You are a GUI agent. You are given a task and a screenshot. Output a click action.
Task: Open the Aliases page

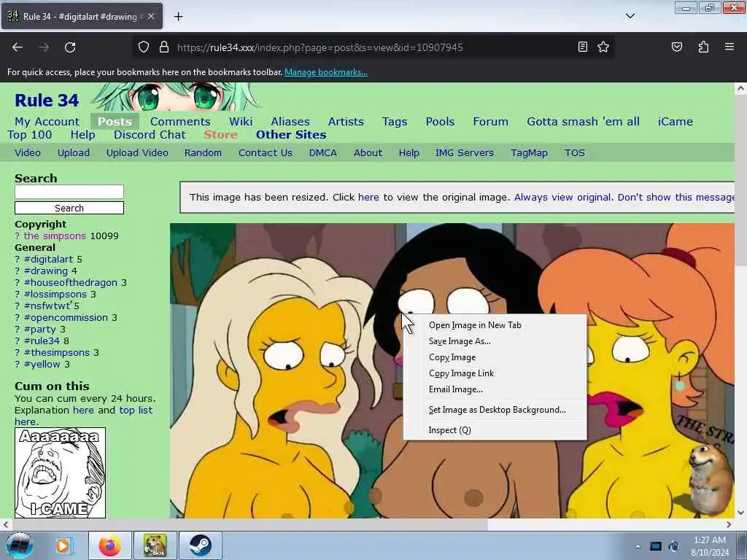tap(290, 122)
